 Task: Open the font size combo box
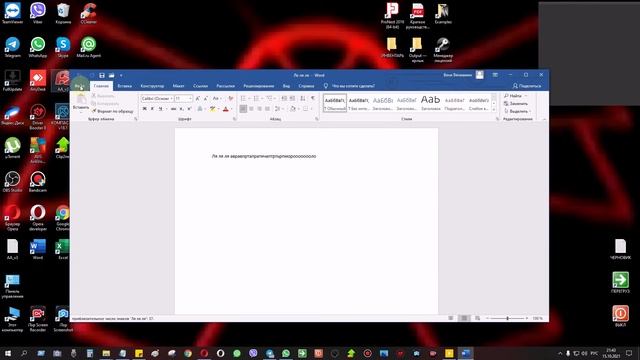pos(183,98)
